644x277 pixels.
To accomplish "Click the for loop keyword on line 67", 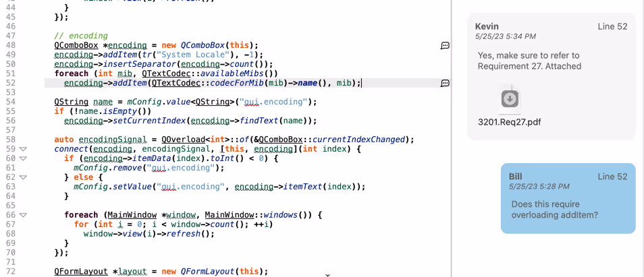I will point(81,224).
